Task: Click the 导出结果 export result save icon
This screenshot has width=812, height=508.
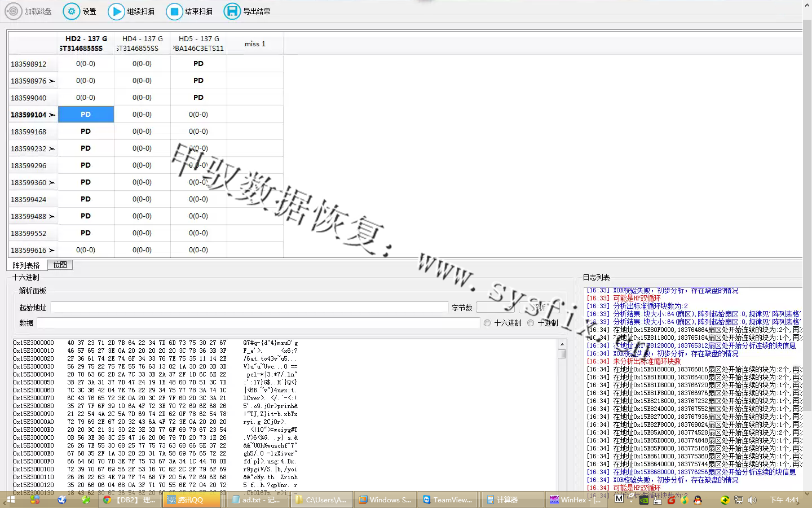Action: [x=232, y=11]
